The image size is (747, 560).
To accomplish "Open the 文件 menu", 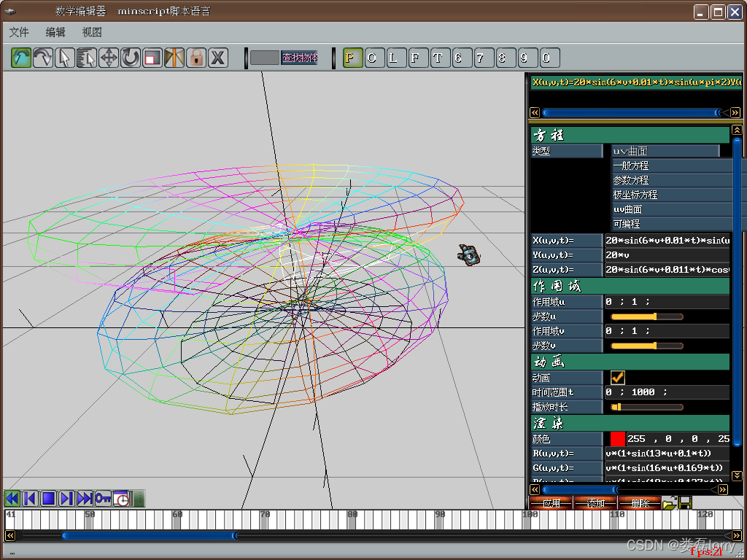I will click(19, 32).
